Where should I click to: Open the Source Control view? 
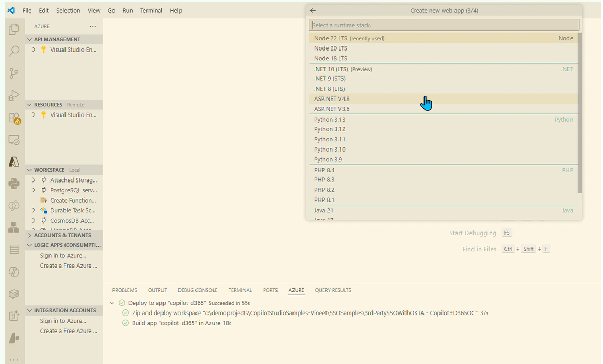[x=14, y=73]
